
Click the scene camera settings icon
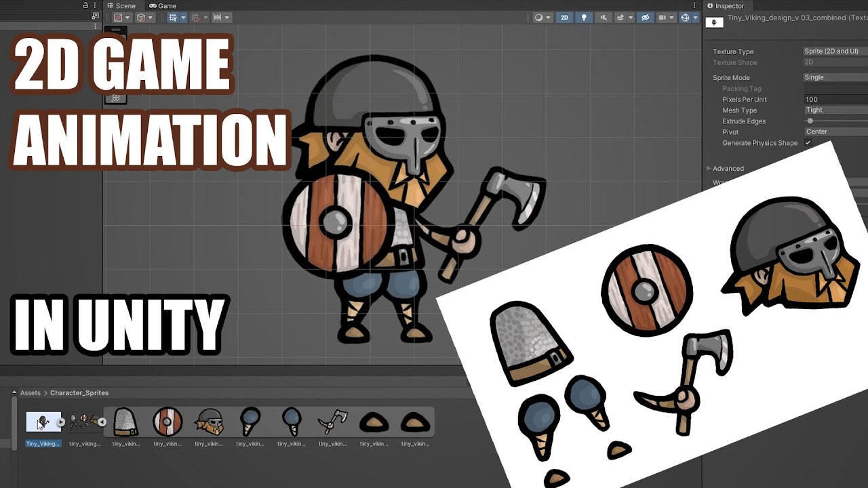point(663,18)
